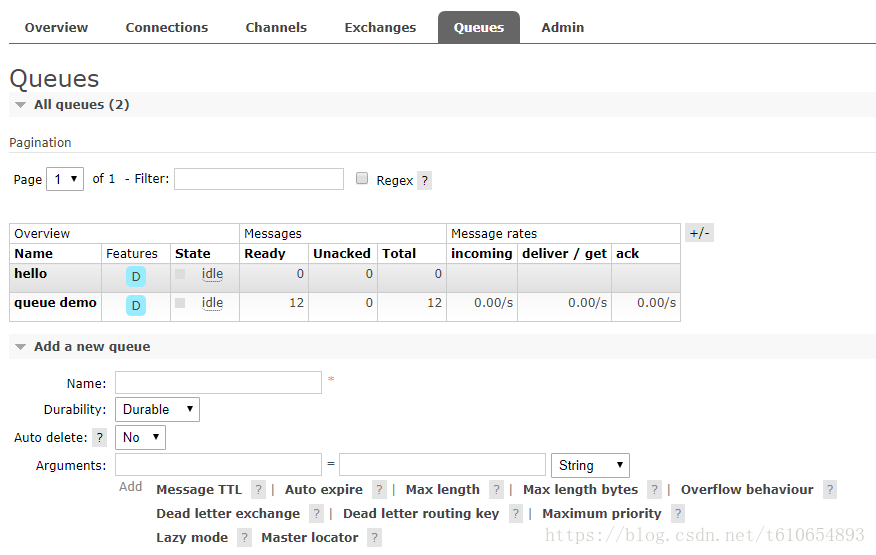Open help icon next to Auto delete

pyautogui.click(x=99, y=437)
